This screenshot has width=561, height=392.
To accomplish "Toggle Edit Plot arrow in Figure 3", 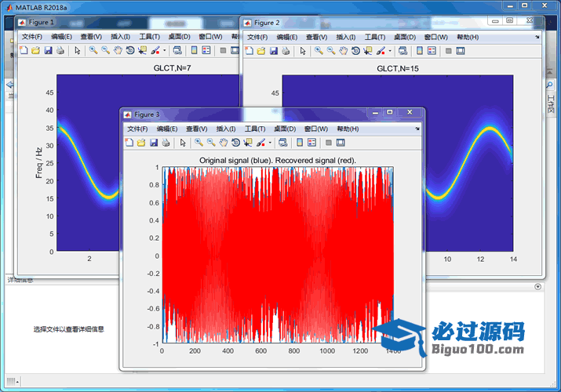I will tap(182, 143).
